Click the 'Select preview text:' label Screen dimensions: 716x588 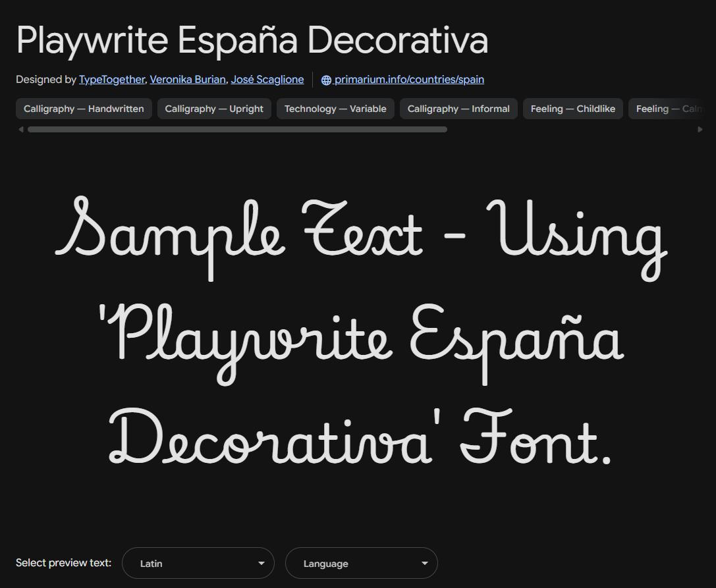(x=63, y=562)
